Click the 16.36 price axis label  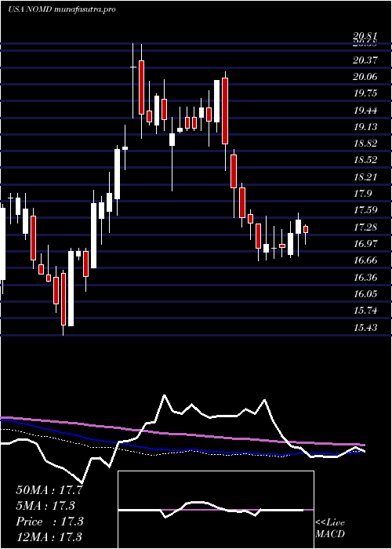point(365,278)
